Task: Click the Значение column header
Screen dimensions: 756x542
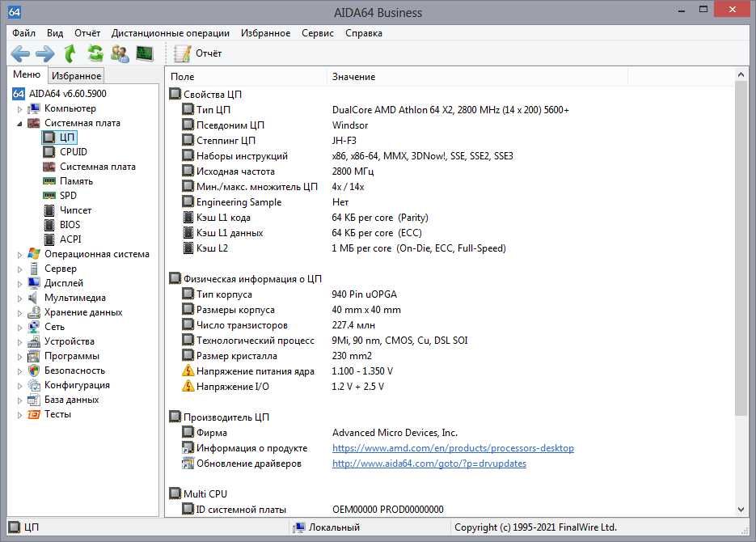Action: tap(478, 77)
